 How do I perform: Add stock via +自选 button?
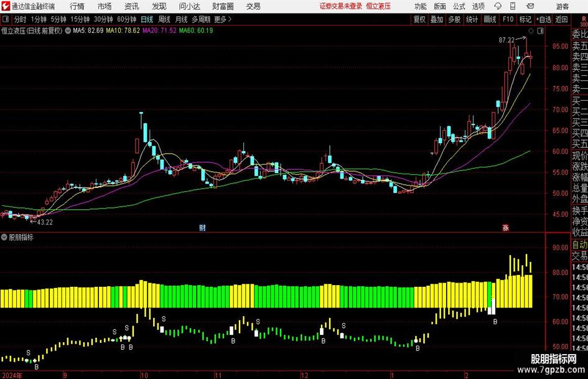click(x=544, y=19)
